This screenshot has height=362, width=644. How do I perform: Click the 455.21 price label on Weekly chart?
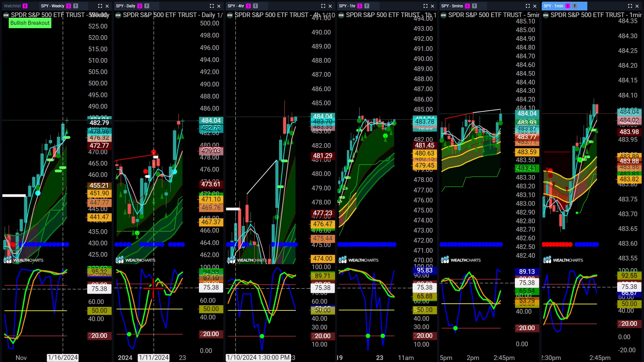[99, 186]
